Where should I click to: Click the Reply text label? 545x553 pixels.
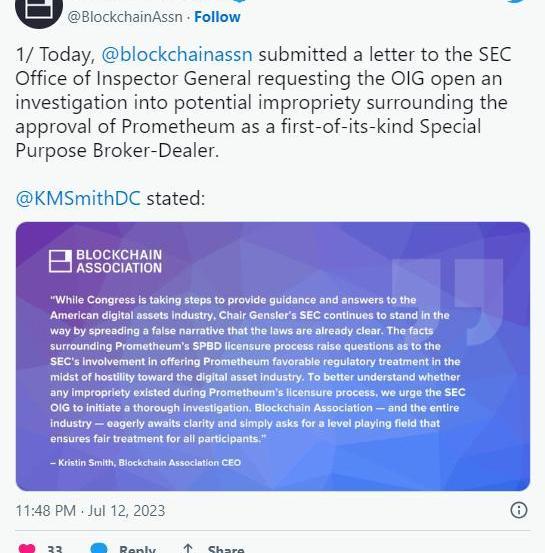(x=137, y=549)
